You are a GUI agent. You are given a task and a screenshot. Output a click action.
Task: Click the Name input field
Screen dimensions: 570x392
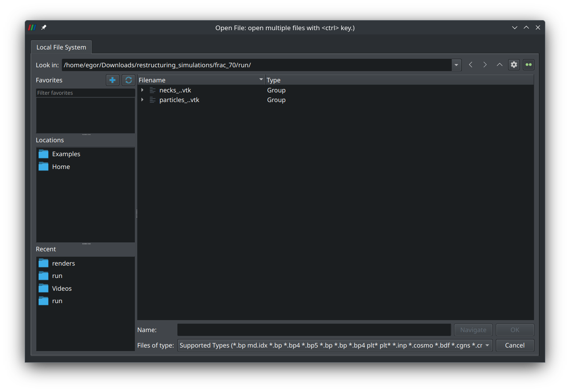[314, 330]
